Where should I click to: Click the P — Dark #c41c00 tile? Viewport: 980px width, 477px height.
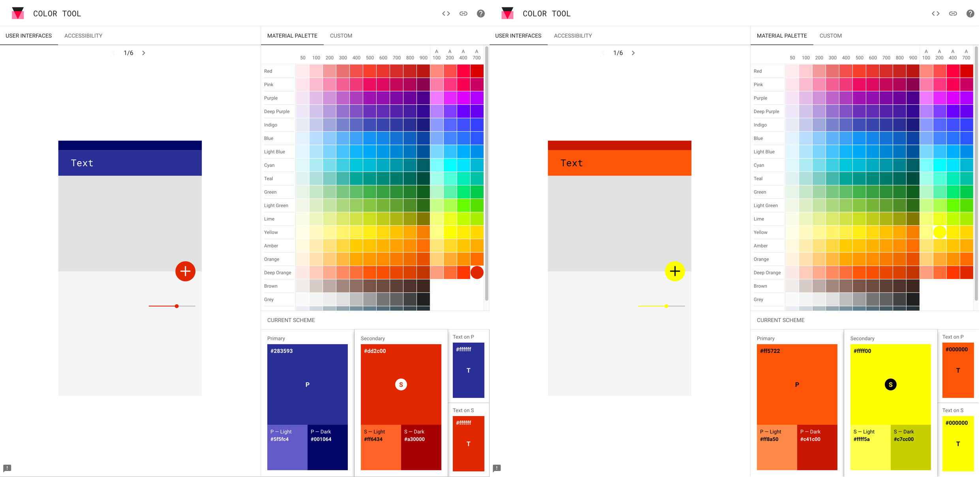click(x=817, y=447)
